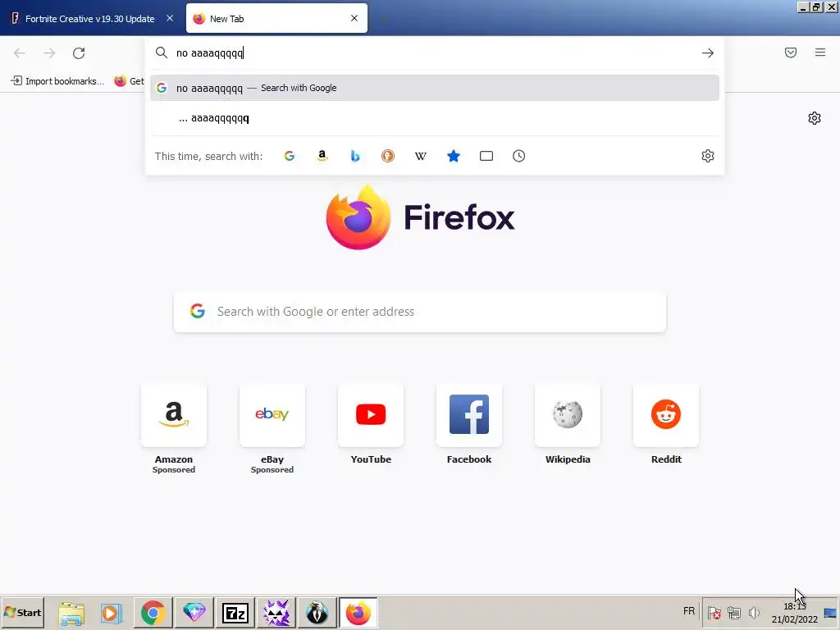Image resolution: width=840 pixels, height=630 pixels.
Task: Launch media player from taskbar
Action: (112, 613)
